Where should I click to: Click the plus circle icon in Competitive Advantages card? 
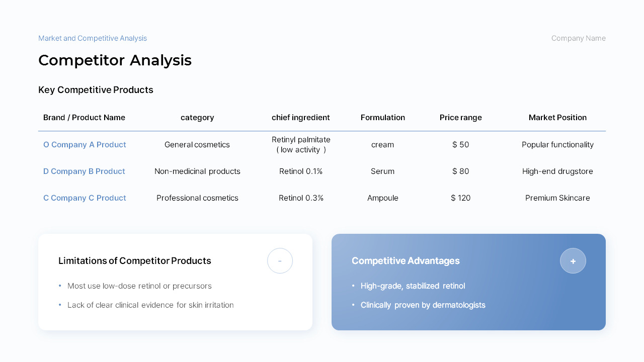point(573,261)
